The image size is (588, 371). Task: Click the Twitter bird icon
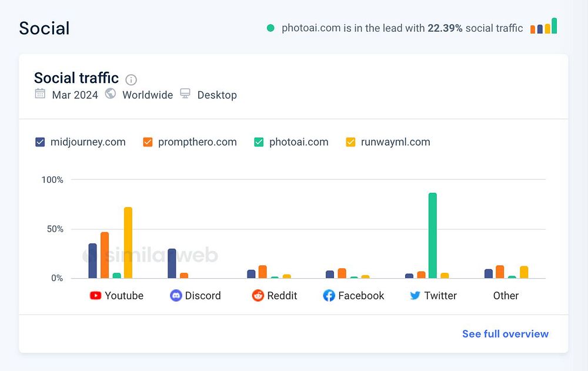pos(415,295)
